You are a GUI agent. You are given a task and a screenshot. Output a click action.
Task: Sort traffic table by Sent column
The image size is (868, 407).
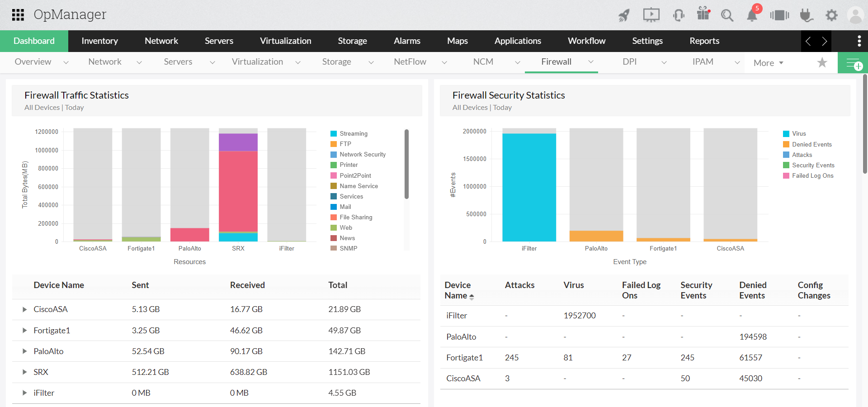pos(140,285)
